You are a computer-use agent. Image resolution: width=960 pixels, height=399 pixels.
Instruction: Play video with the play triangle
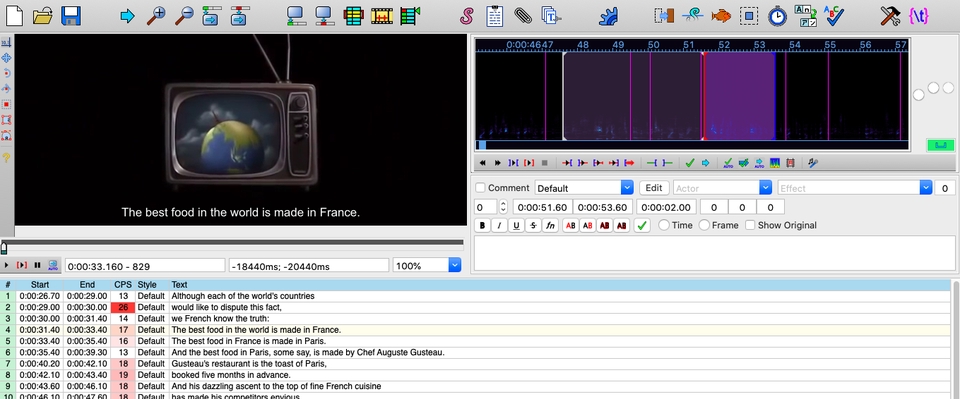(x=7, y=266)
